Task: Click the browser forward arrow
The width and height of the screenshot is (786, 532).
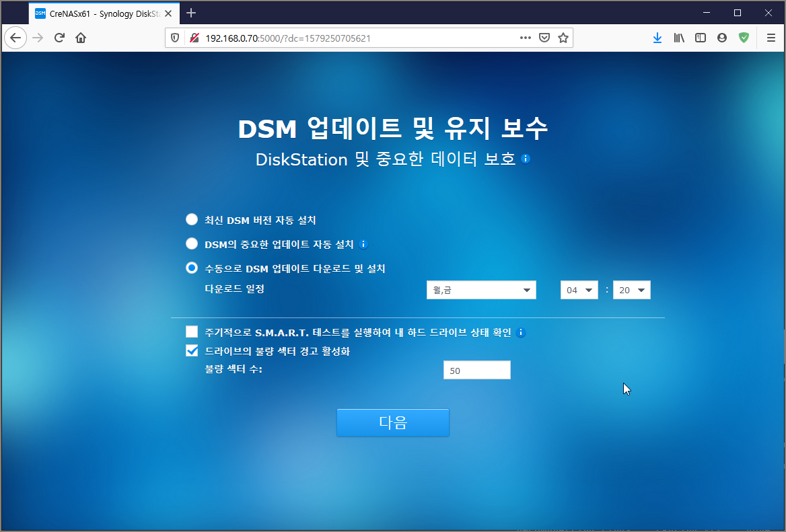Action: pos(38,38)
